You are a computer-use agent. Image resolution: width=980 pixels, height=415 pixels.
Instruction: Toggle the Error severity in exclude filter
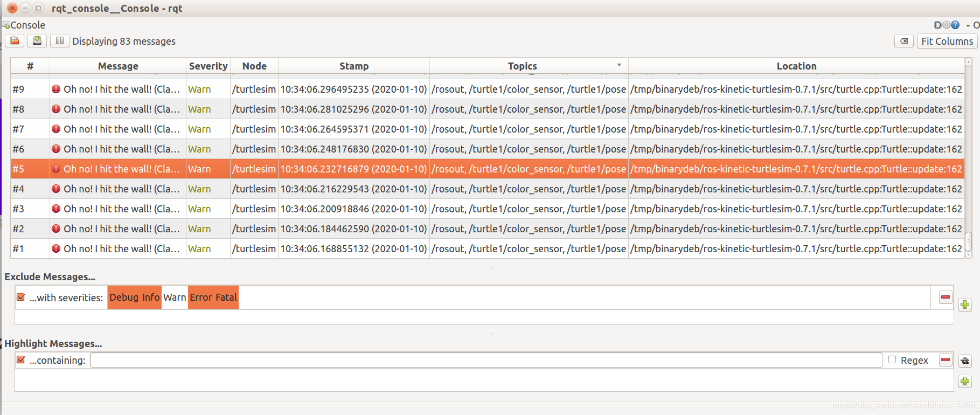tap(201, 297)
